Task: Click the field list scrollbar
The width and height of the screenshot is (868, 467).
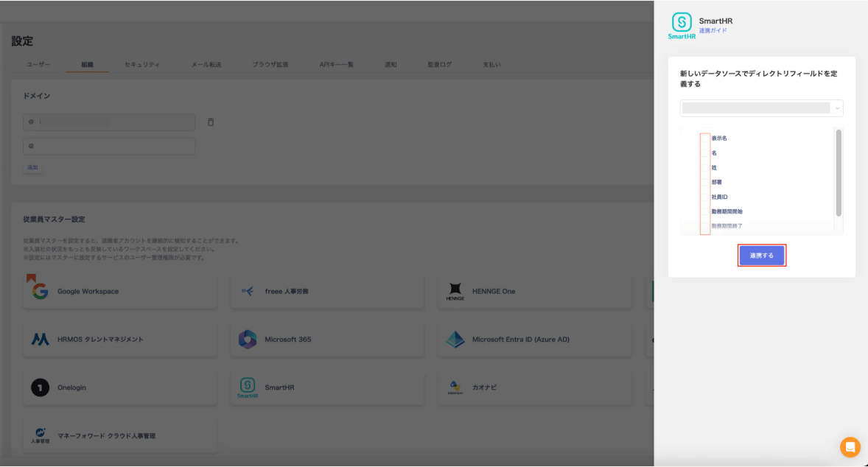Action: click(839, 173)
